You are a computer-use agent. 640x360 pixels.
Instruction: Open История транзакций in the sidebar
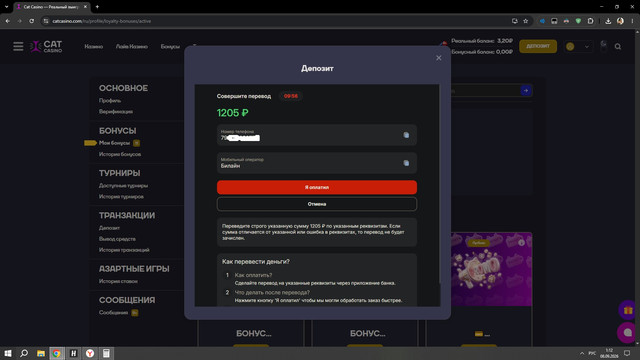coord(124,250)
